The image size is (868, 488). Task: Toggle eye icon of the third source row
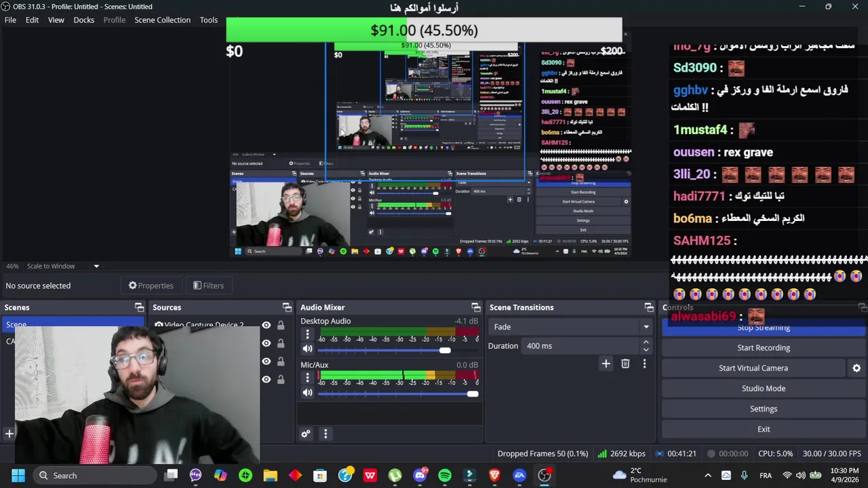tap(267, 361)
